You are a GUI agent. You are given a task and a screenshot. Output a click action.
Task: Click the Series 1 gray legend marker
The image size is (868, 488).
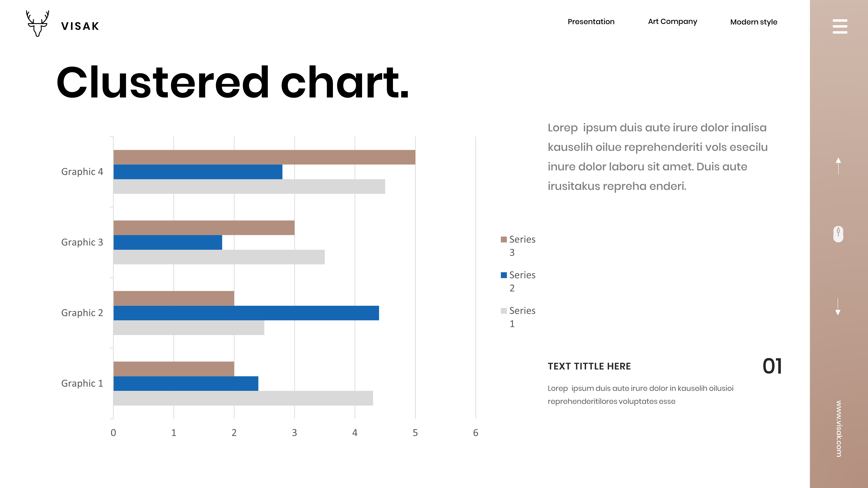tap(504, 311)
